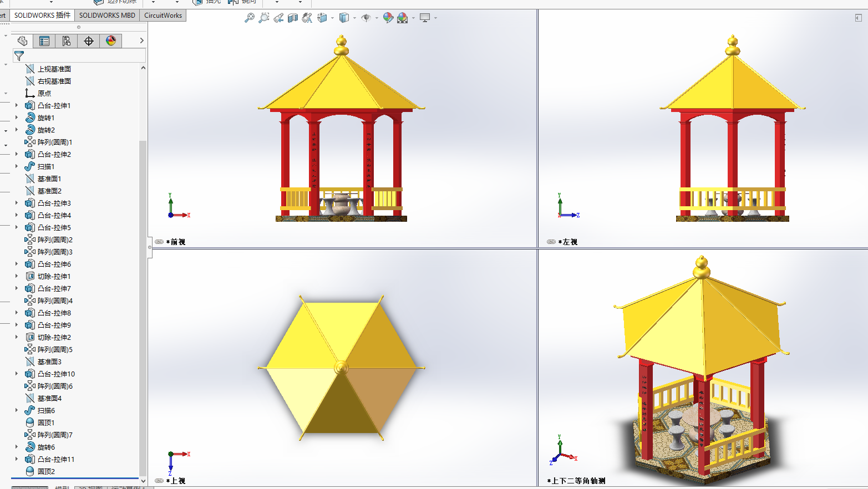Click the 基准面1 reference plane icon
Image resolution: width=868 pixels, height=489 pixels.
(30, 179)
